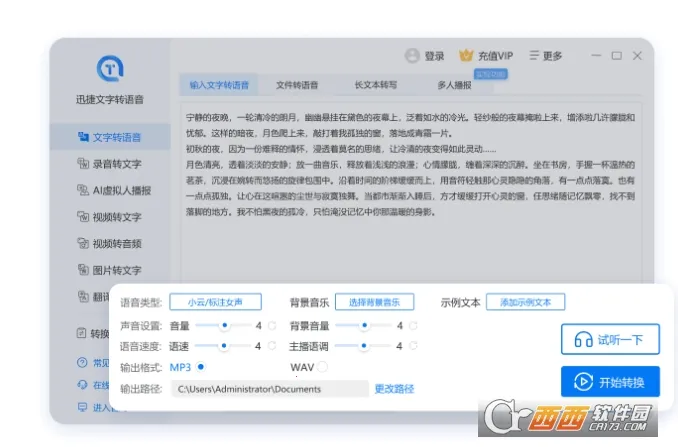Switch to the 文件转语音 tab
Image resolution: width=678 pixels, height=447 pixels.
pos(296,85)
